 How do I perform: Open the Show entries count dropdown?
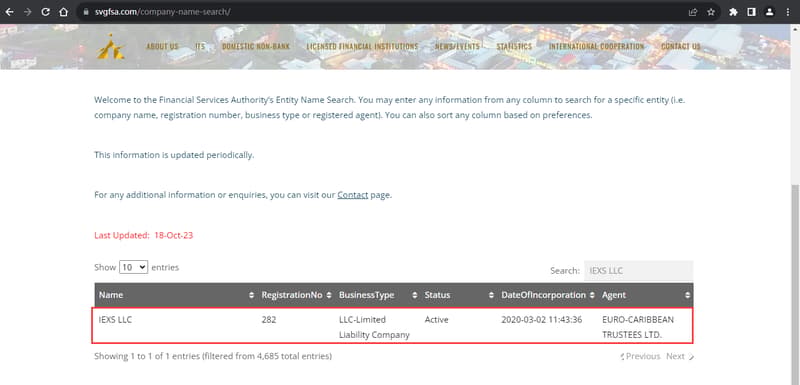134,267
